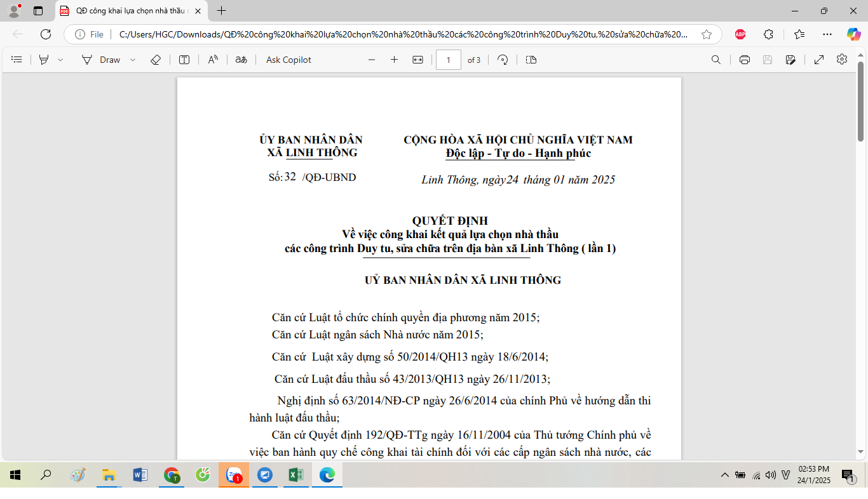Viewport: 868px width, 499px height.
Task: Open the Favorites list
Action: pyautogui.click(x=799, y=34)
